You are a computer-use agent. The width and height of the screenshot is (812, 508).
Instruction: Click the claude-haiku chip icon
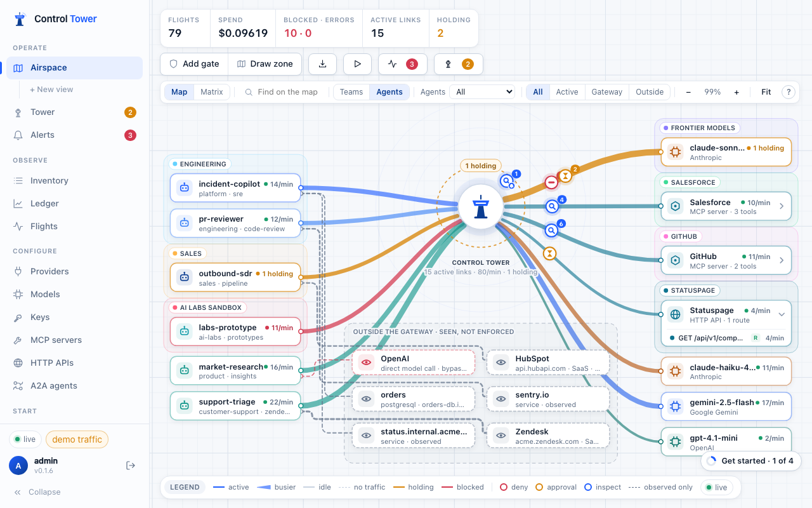pos(676,371)
